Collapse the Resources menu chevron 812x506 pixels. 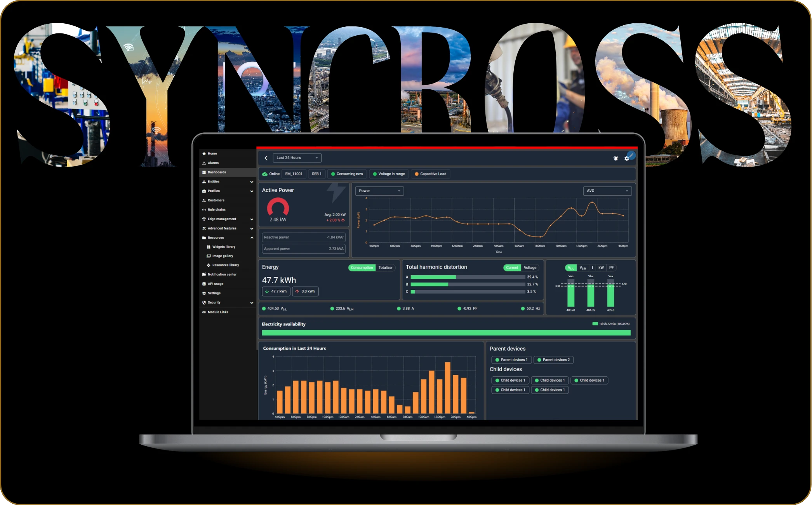(252, 238)
